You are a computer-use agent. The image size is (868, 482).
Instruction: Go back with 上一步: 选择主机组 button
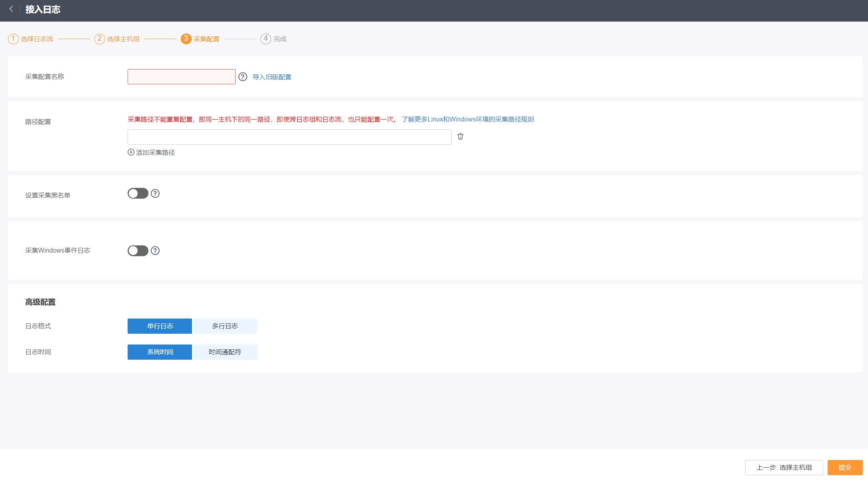tap(784, 468)
